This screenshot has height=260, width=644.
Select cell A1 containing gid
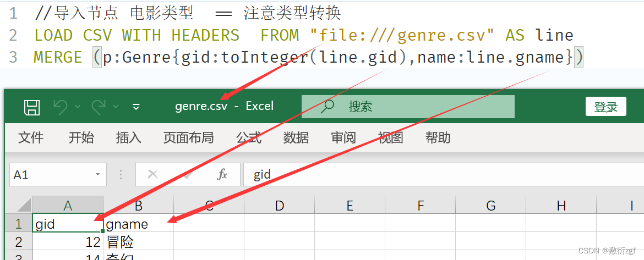[68, 224]
